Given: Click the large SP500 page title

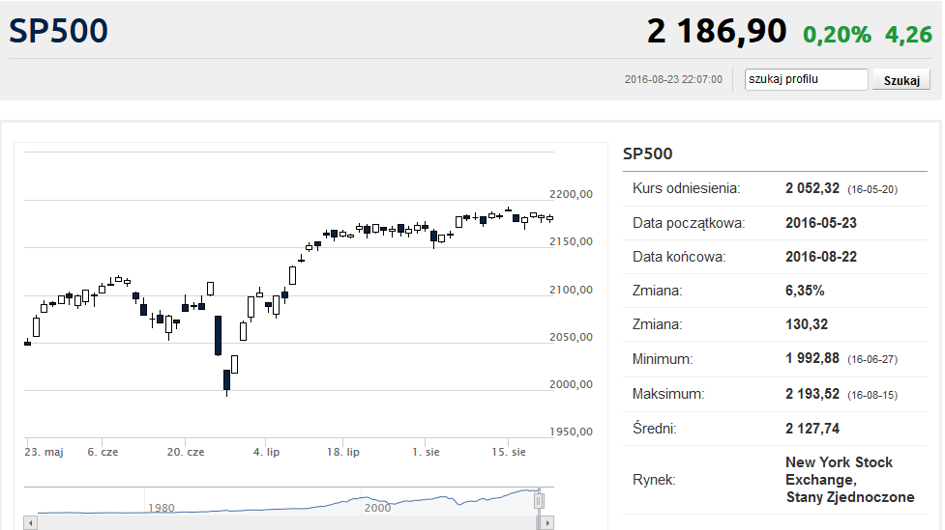Looking at the screenshot, I should click(58, 31).
